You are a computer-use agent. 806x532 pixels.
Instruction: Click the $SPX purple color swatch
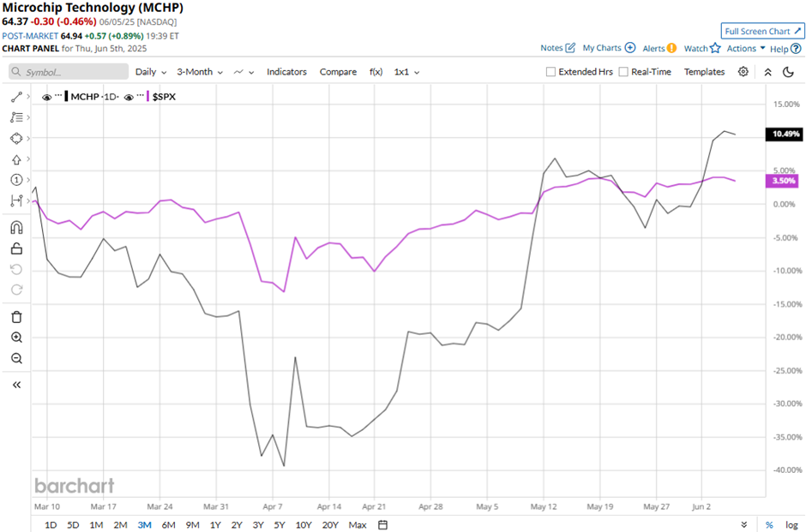tap(148, 96)
